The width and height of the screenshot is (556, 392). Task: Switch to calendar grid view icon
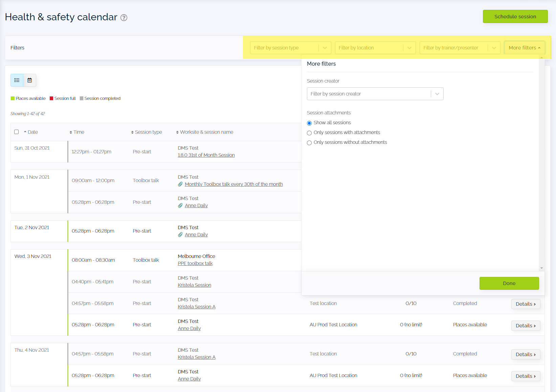(30, 80)
